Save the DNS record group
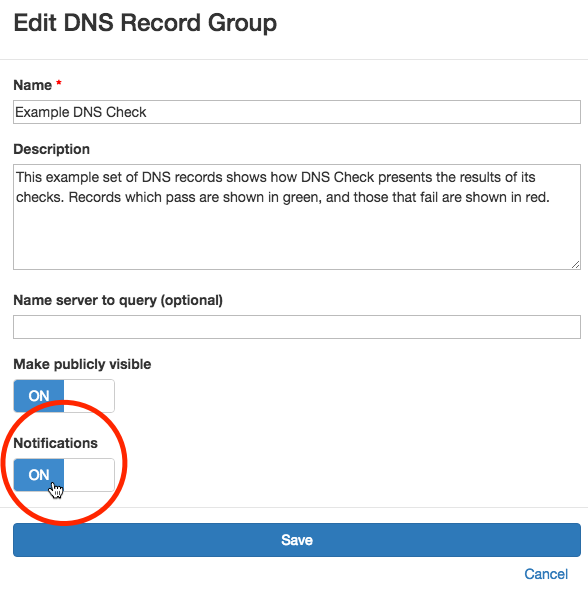This screenshot has width=588, height=598. pos(297,540)
